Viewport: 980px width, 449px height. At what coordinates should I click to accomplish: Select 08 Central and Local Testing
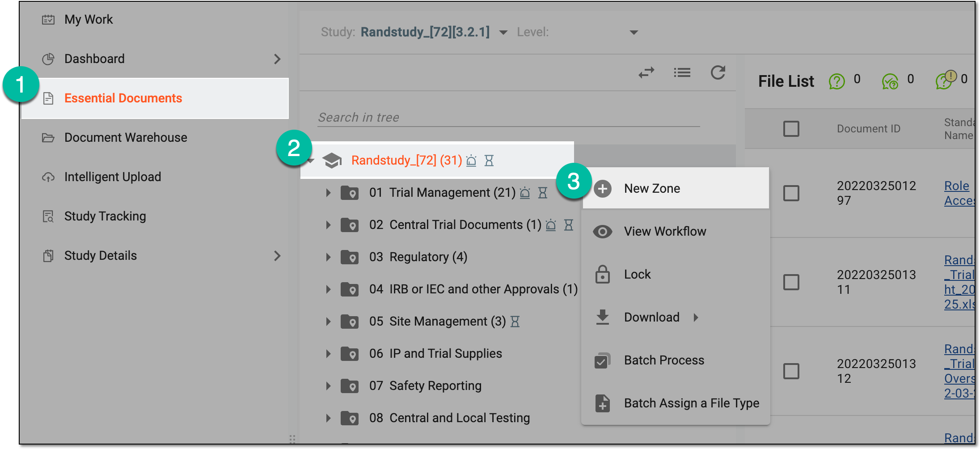click(449, 418)
